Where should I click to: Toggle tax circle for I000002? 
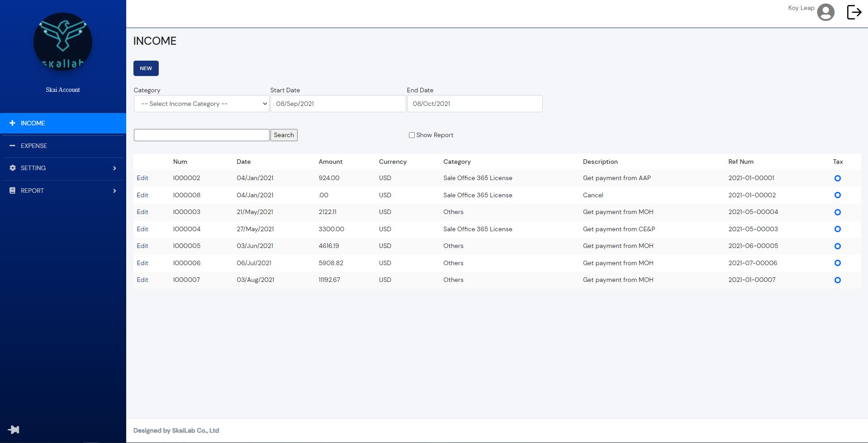(837, 178)
